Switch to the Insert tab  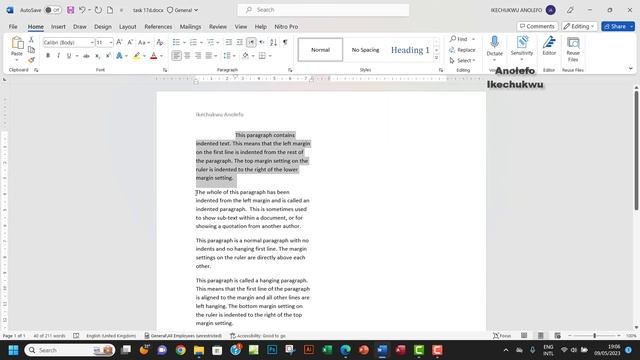click(58, 27)
